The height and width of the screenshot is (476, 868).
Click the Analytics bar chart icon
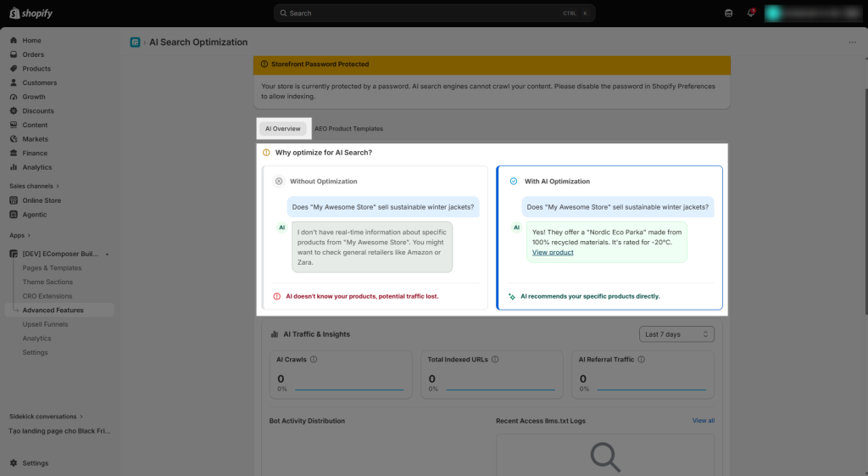click(x=14, y=167)
